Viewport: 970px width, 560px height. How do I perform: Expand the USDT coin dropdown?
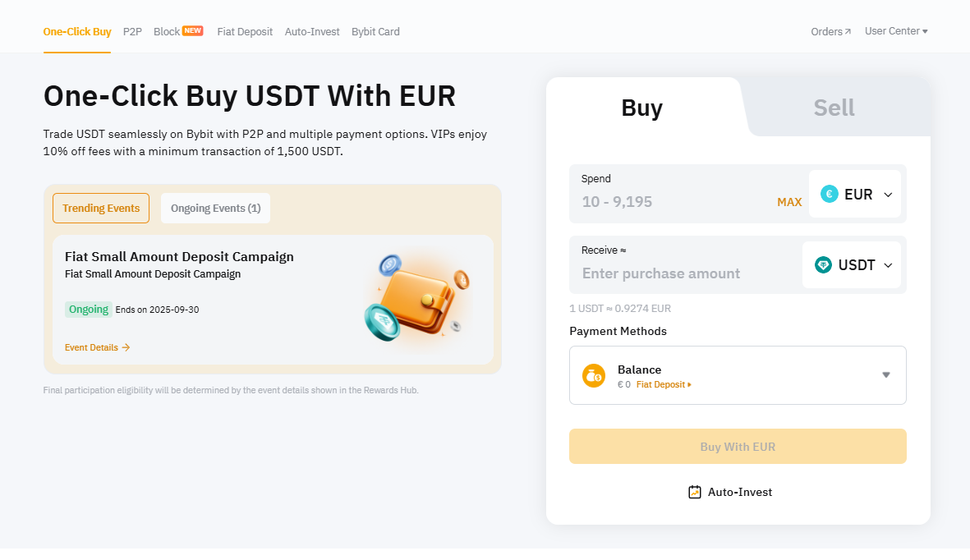888,265
